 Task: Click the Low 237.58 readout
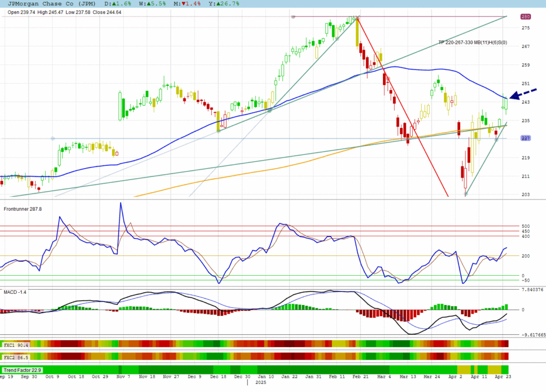78,12
